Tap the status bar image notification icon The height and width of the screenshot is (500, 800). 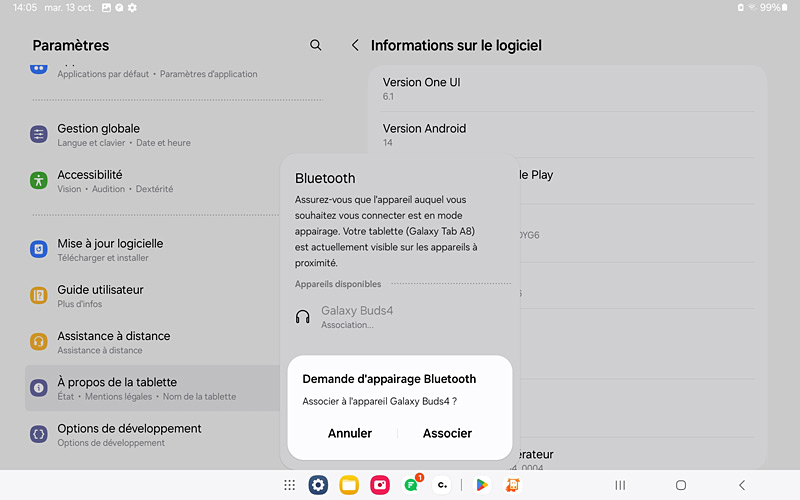coord(106,8)
